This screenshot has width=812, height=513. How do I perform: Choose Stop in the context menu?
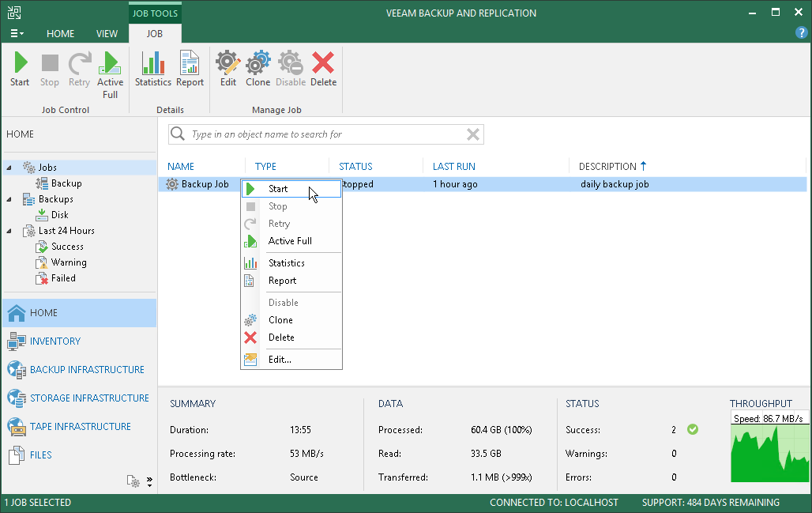[291, 206]
